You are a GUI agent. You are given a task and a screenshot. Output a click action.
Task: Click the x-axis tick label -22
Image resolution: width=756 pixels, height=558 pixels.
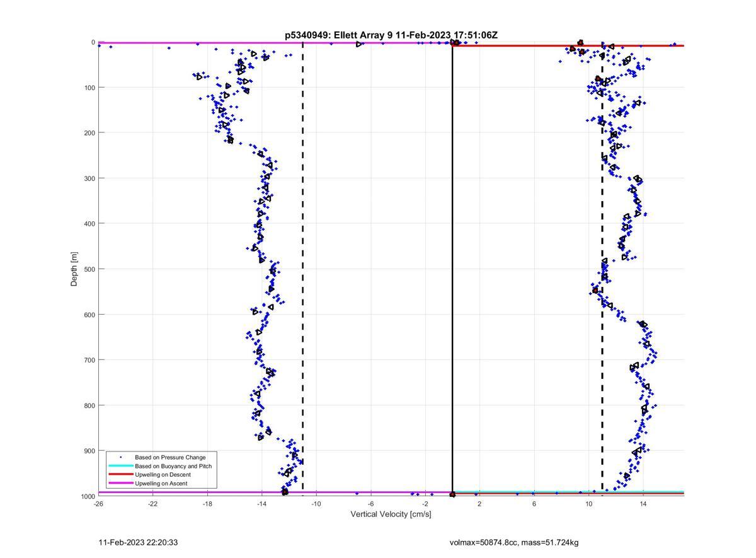tap(152, 504)
